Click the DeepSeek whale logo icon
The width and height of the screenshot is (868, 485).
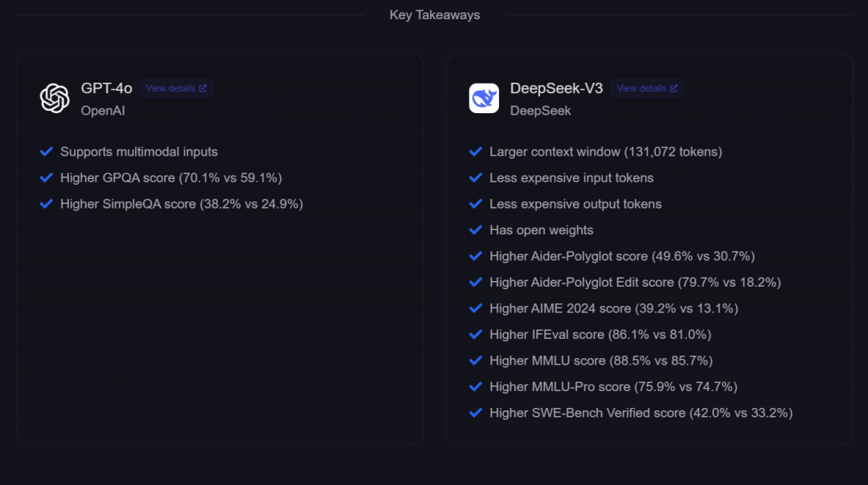pyautogui.click(x=484, y=98)
